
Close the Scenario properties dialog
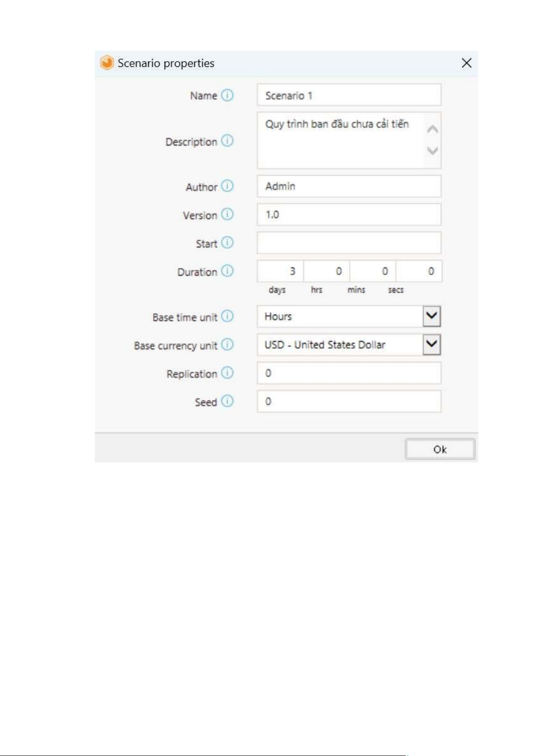[x=467, y=63]
